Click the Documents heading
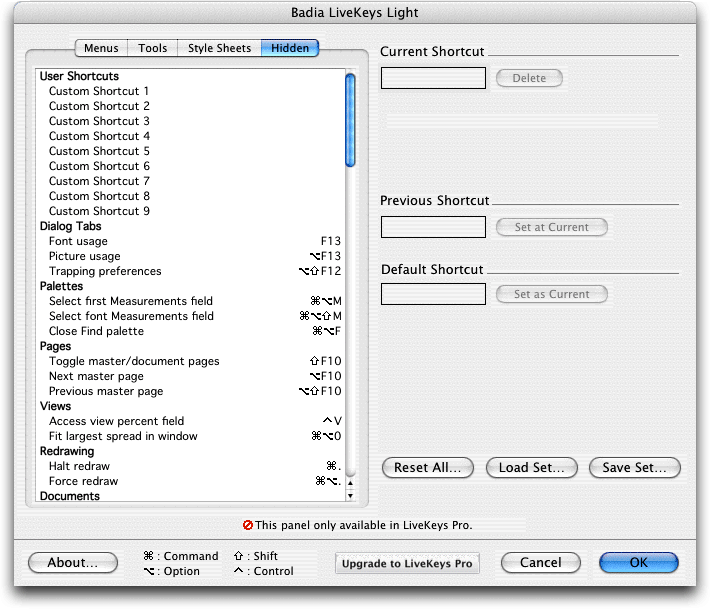The image size is (710, 609). [x=70, y=496]
